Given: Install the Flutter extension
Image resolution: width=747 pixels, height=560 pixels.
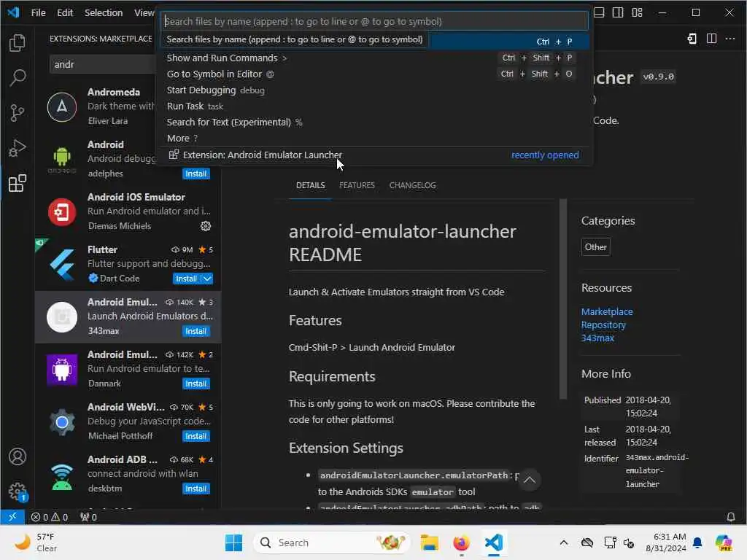Looking at the screenshot, I should 186,279.
